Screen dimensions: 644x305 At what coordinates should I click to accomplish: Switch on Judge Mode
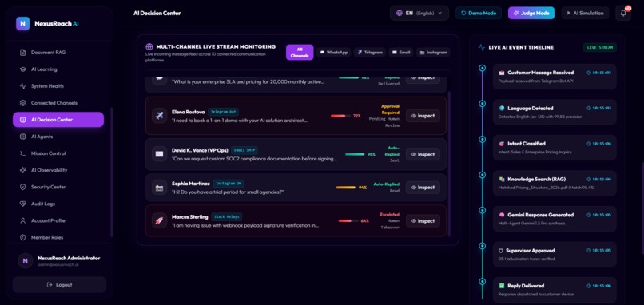[531, 13]
